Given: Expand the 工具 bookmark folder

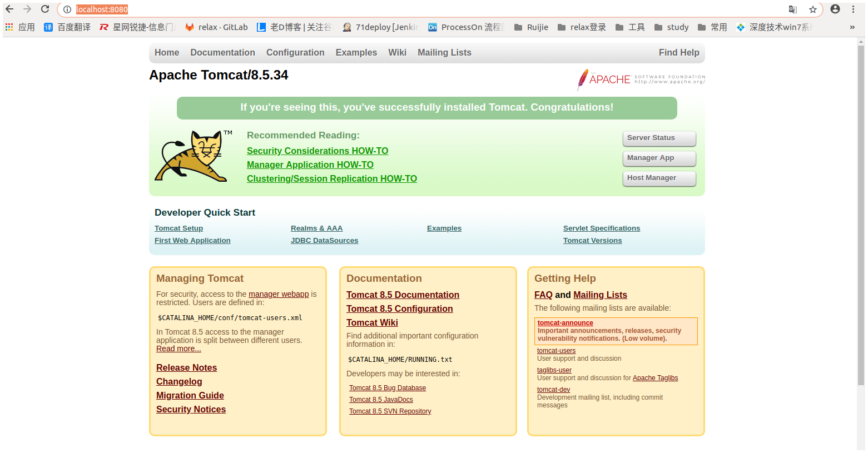Looking at the screenshot, I should [x=630, y=27].
